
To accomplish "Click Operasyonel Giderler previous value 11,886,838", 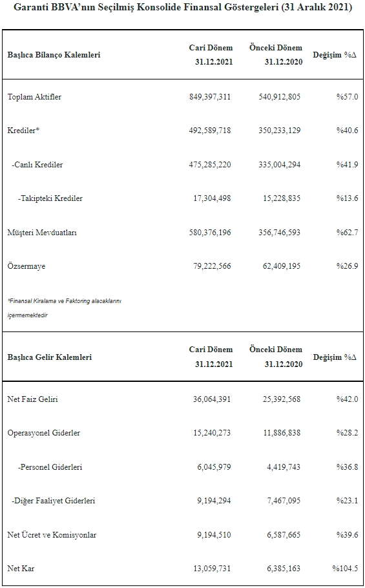I will [282, 433].
